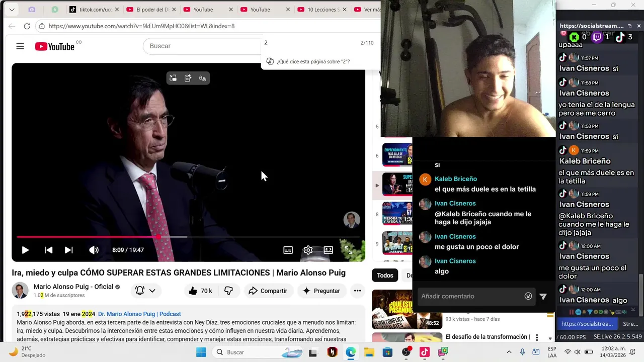Open more actions three-dot menu under video
Image resolution: width=644 pixels, height=362 pixels.
tap(357, 291)
